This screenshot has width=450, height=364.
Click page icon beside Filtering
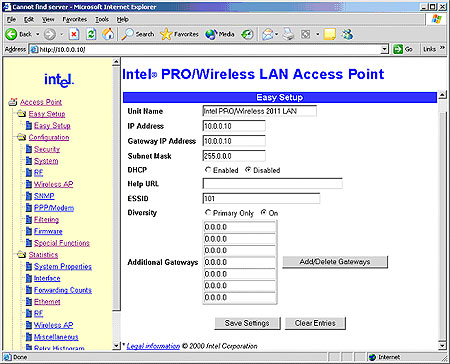(29, 219)
